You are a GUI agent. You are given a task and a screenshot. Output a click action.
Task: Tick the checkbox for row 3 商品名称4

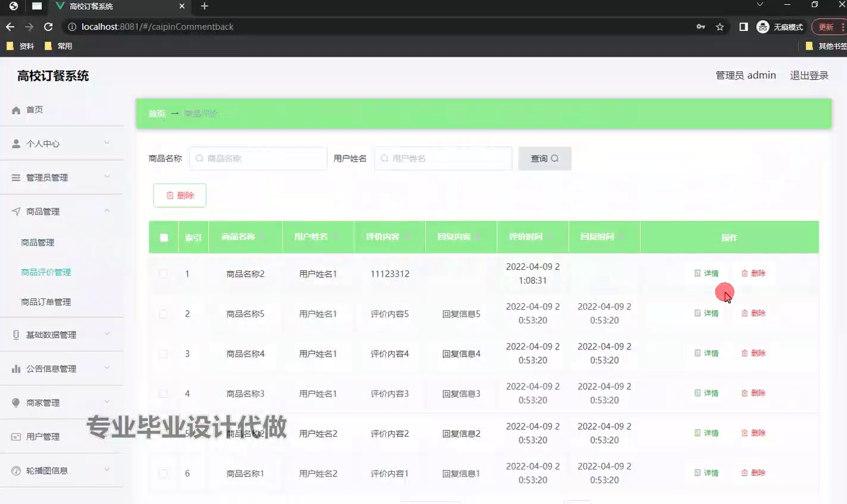[x=163, y=354]
